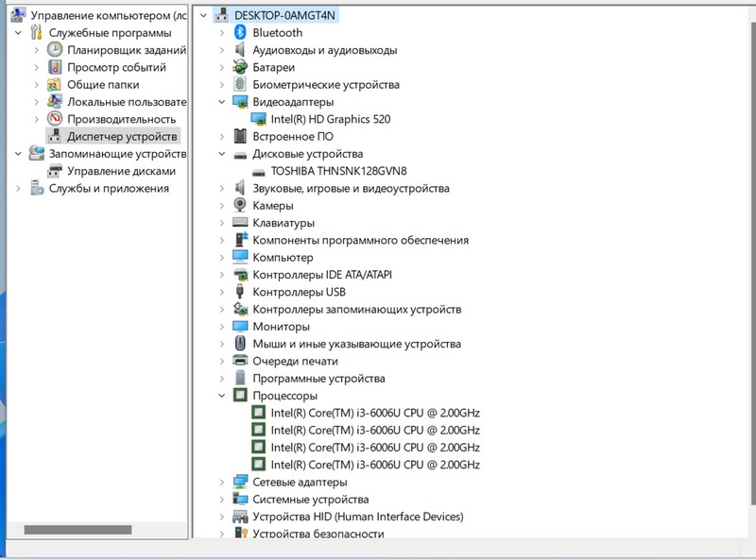Click the Камеры webcam icon

240,206
